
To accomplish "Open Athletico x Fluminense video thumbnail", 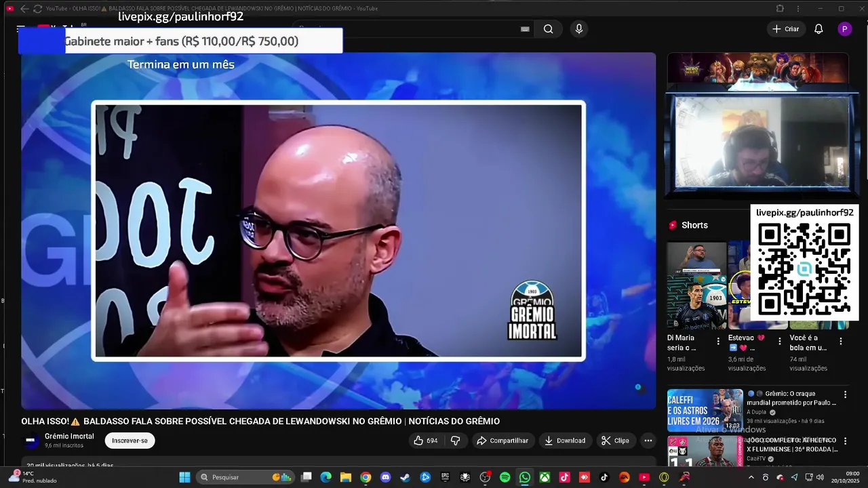I will pos(705,451).
